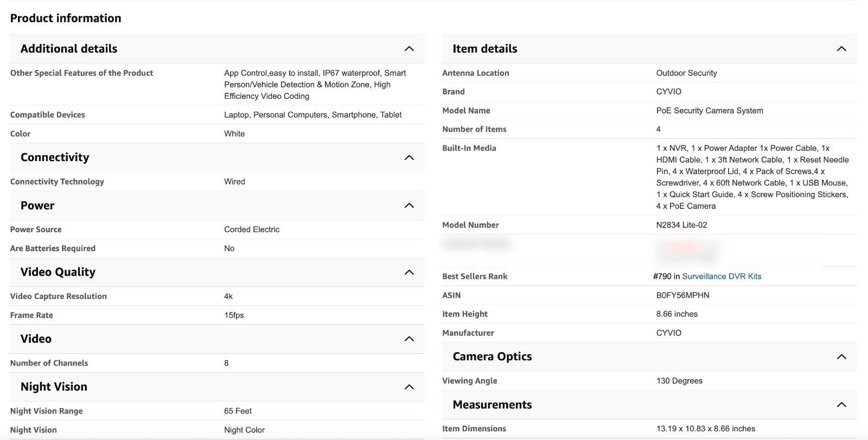Image resolution: width=868 pixels, height=440 pixels.
Task: Select the item dimensions 13.19 x 10.83 x 8.66 inches
Action: pos(706,429)
